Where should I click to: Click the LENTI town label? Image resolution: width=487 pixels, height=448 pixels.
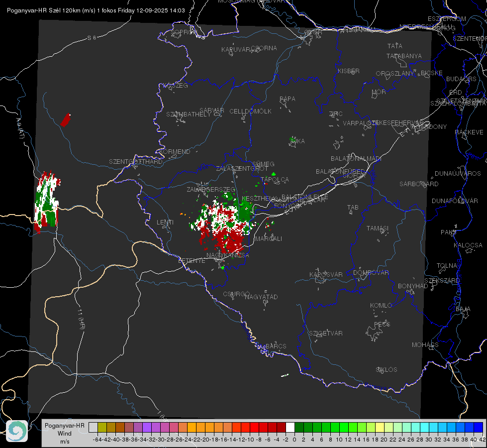point(165,223)
